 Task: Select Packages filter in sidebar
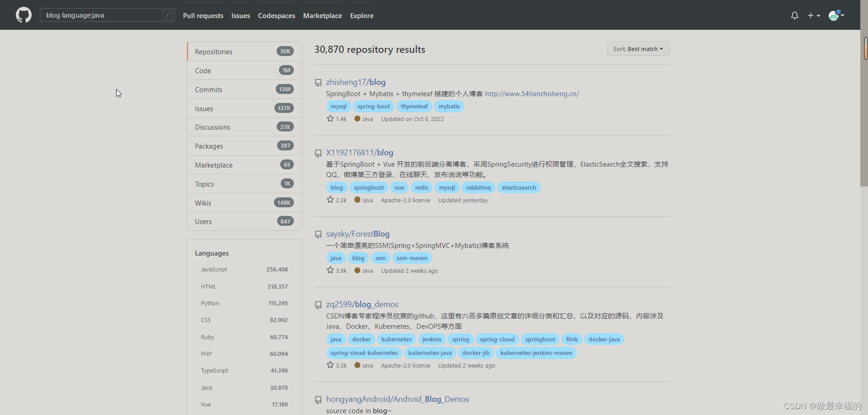(x=245, y=146)
